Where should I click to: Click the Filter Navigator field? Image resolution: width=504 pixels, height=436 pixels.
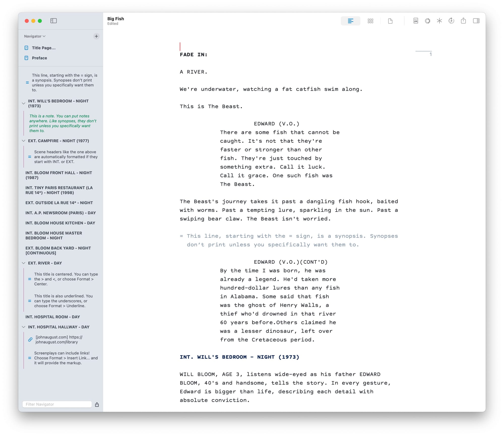[x=57, y=404]
